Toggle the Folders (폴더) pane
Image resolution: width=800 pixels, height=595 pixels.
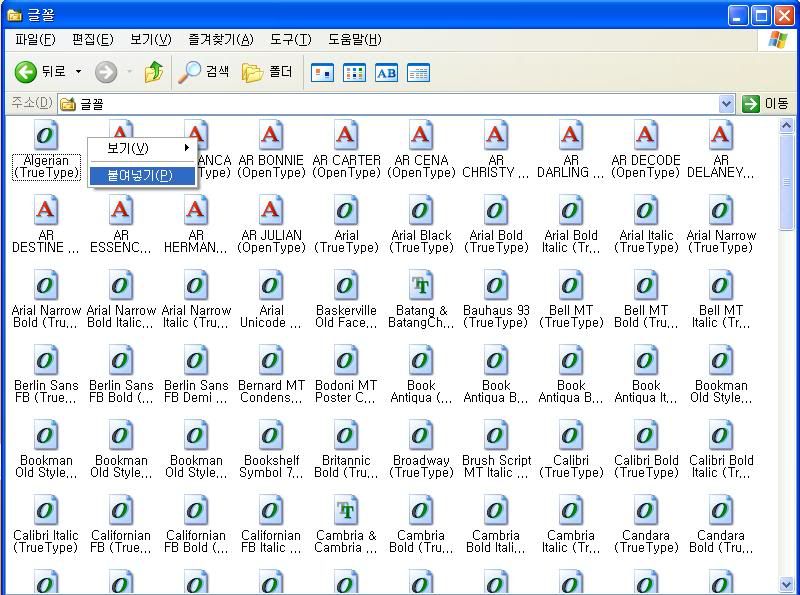266,72
